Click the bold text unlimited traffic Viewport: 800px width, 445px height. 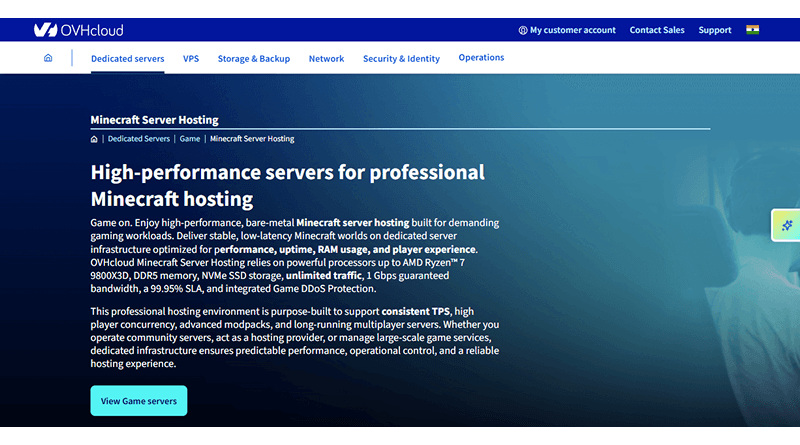323,276
